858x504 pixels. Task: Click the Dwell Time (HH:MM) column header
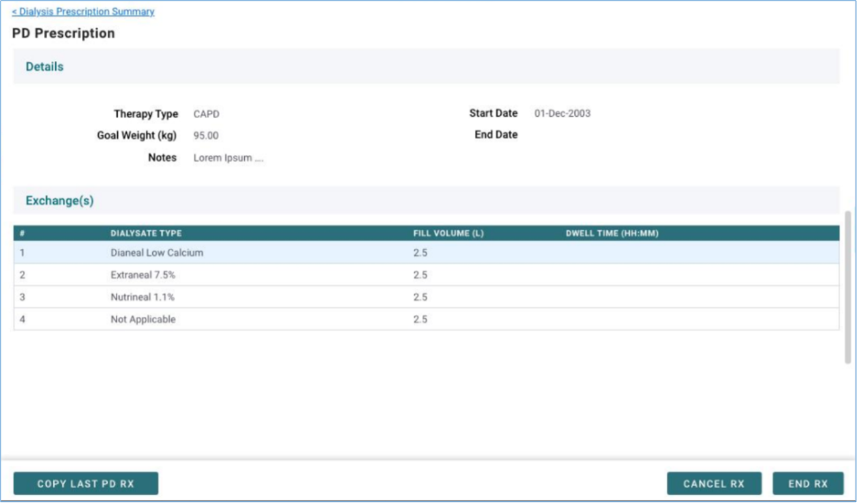(612, 233)
